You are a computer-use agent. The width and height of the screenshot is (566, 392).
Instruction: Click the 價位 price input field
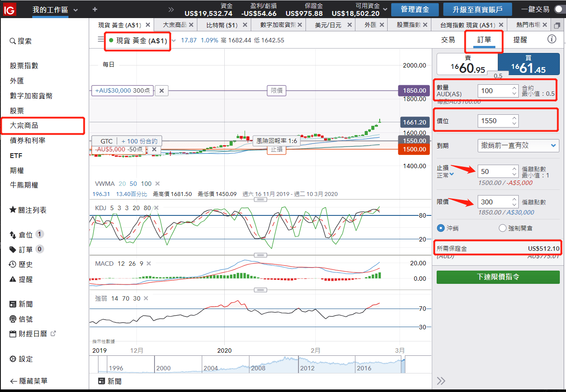[x=494, y=121]
